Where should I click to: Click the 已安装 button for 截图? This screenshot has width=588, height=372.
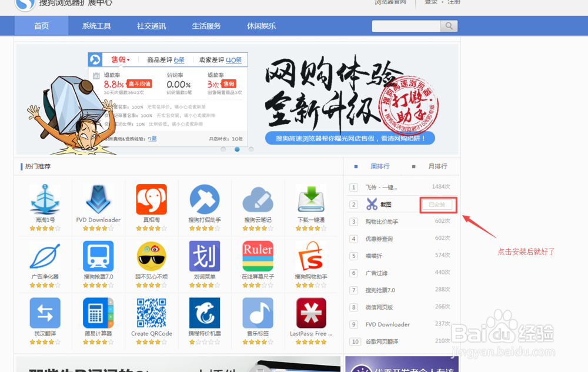pyautogui.click(x=437, y=205)
